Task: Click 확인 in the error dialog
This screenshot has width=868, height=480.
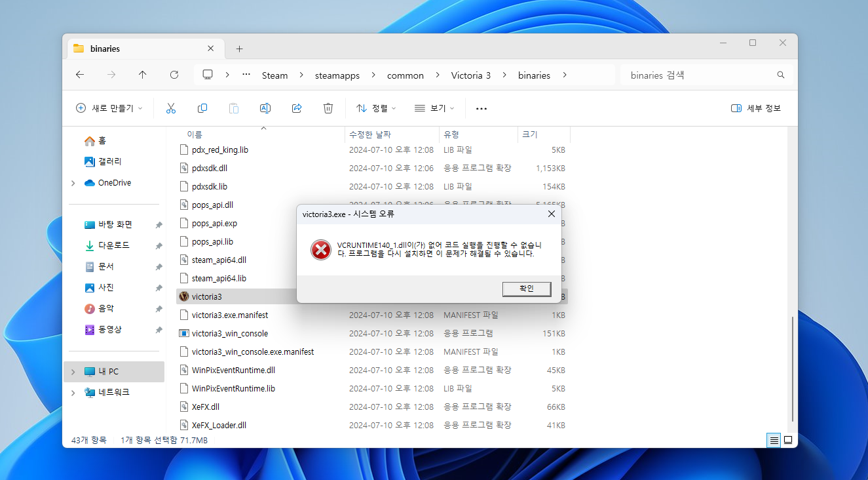Action: coord(527,289)
